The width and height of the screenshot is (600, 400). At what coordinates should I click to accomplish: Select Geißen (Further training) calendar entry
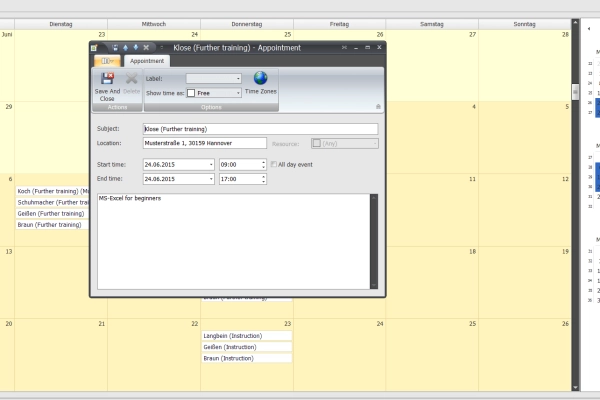pyautogui.click(x=52, y=213)
